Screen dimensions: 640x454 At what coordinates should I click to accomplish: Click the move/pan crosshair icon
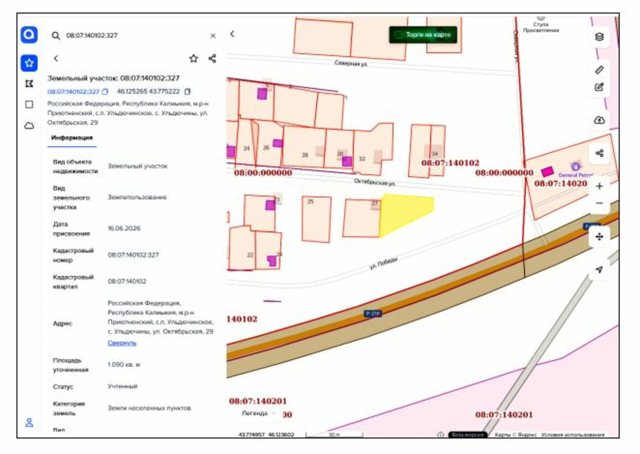point(599,236)
